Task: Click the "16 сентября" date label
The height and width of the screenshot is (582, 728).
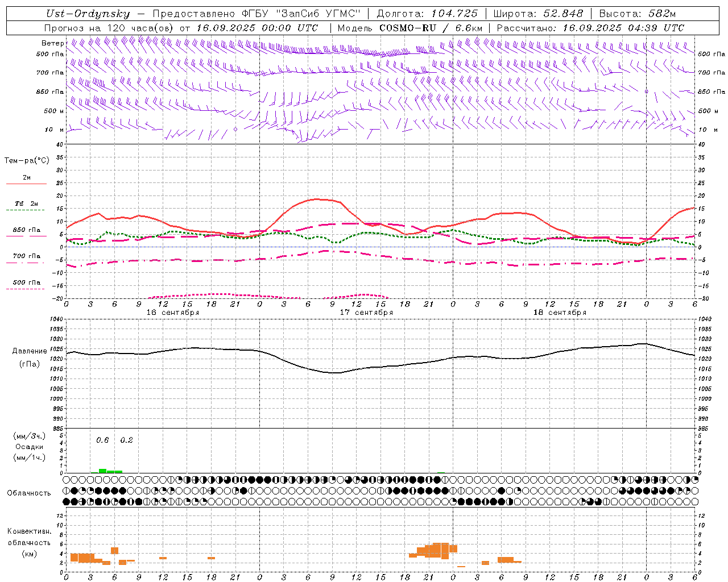Action: click(x=173, y=313)
